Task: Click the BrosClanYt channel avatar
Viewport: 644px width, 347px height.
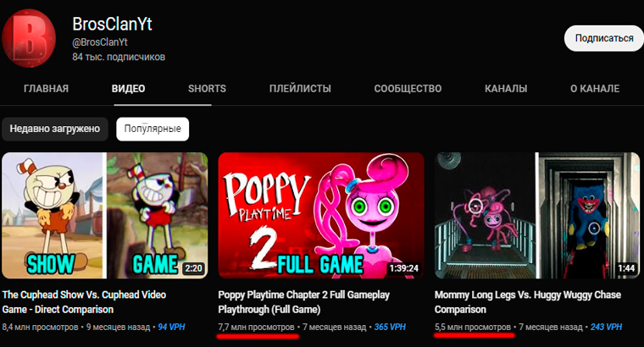Action: pos(29,38)
